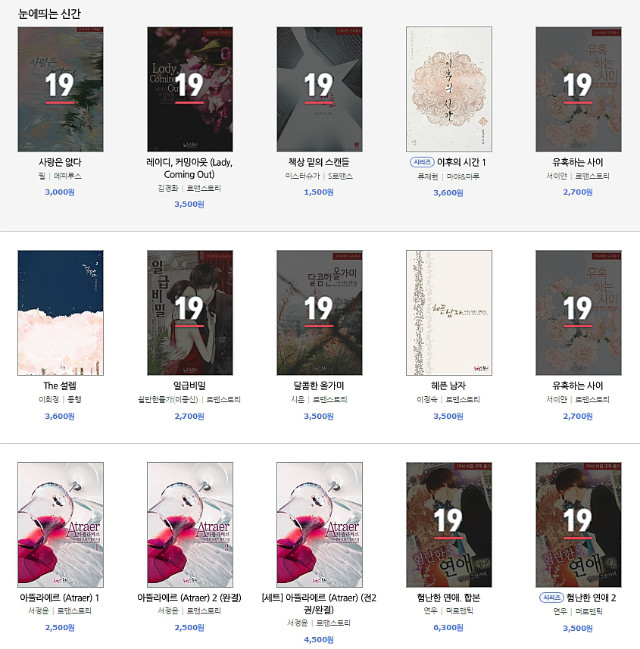Image resolution: width=640 pixels, height=649 pixels.
Task: Click the 6,300원 price of 험난한 연애 합본
Action: pos(448,628)
